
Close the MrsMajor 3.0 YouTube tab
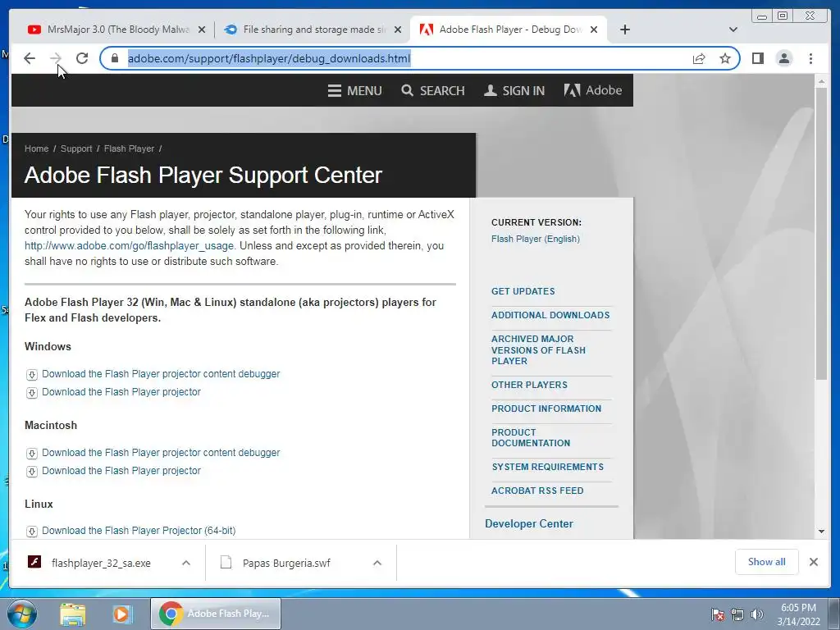point(202,30)
